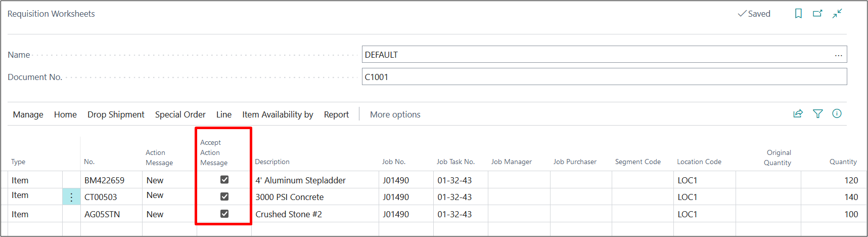Open the Manage menu
The height and width of the screenshot is (237, 868).
point(28,114)
